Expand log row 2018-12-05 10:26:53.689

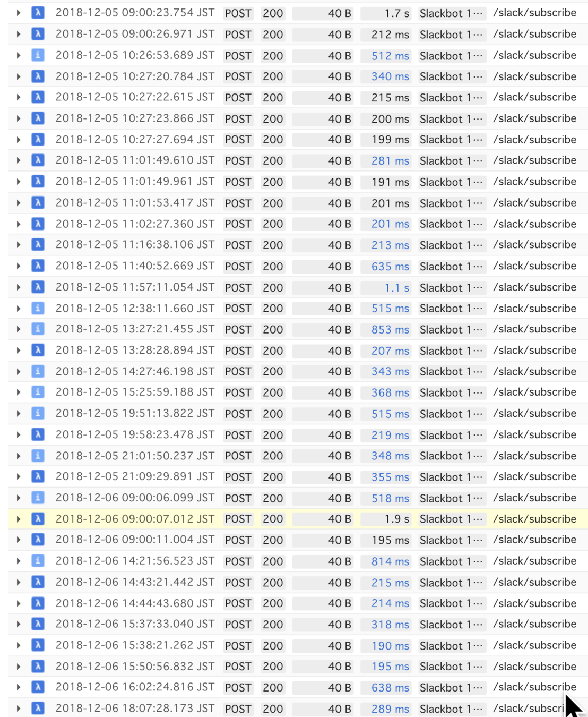(19, 55)
